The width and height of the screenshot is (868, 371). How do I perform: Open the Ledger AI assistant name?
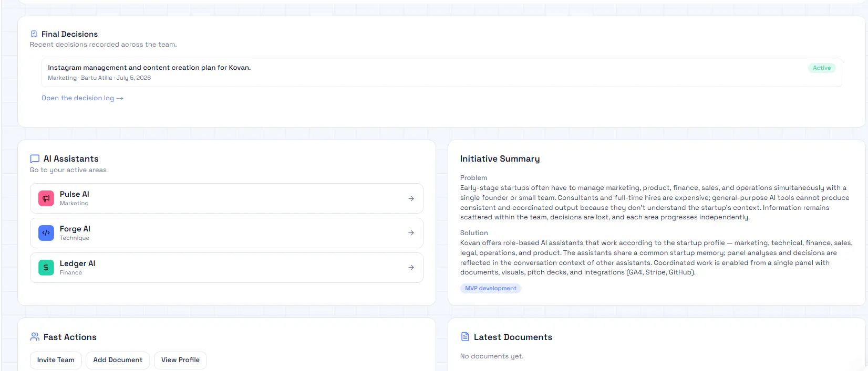78,263
